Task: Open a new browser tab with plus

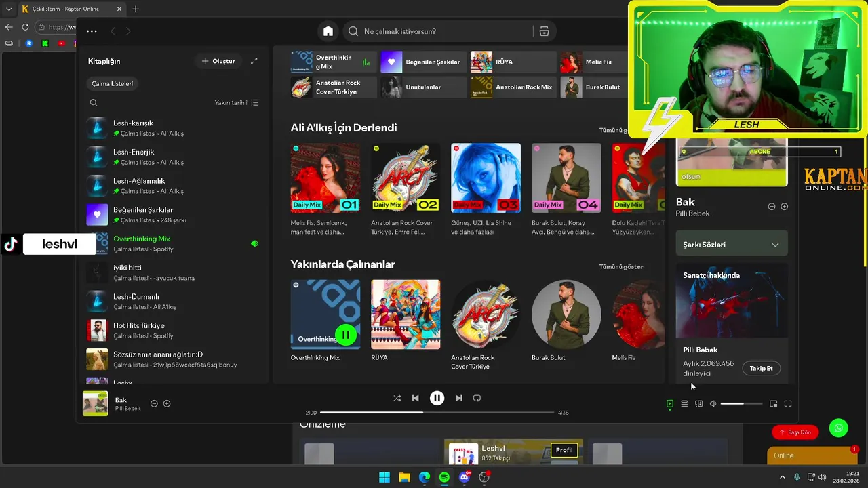Action: coord(136,9)
